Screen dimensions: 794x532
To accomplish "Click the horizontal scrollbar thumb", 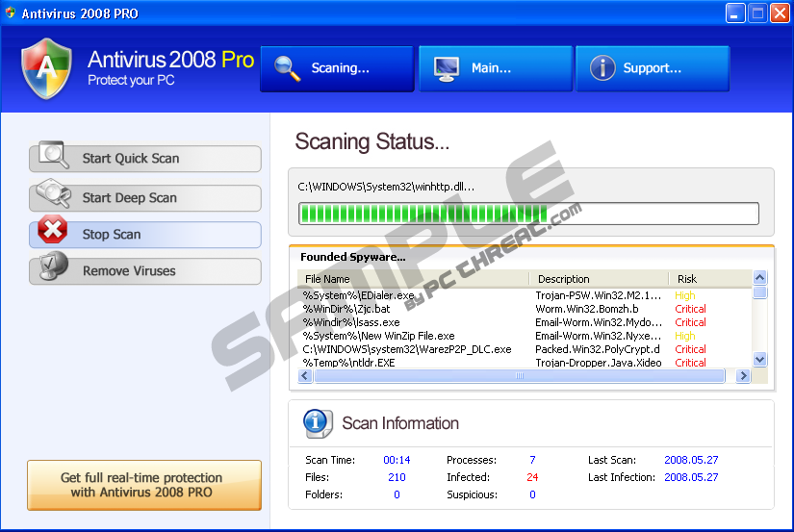I will [520, 375].
